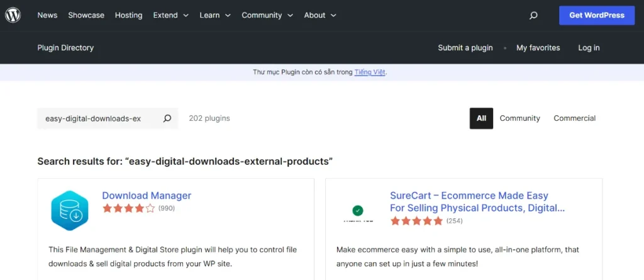Image resolution: width=644 pixels, height=280 pixels.
Task: Click SureCart's (254) review count
Action: 455,221
